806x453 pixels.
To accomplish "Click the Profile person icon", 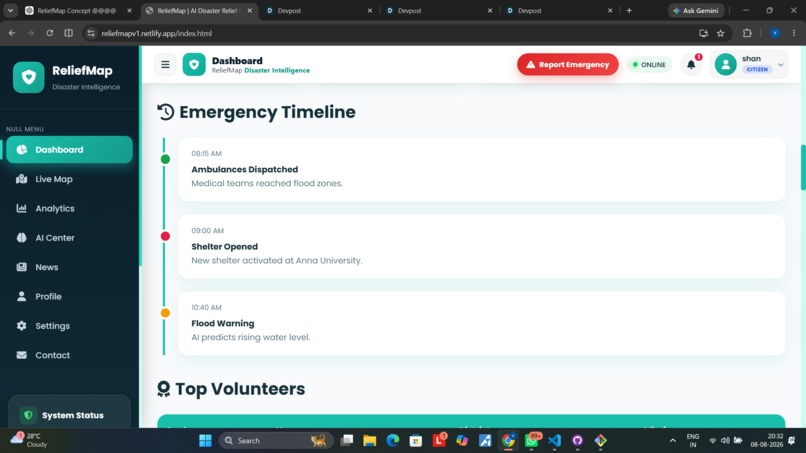I will click(x=22, y=296).
